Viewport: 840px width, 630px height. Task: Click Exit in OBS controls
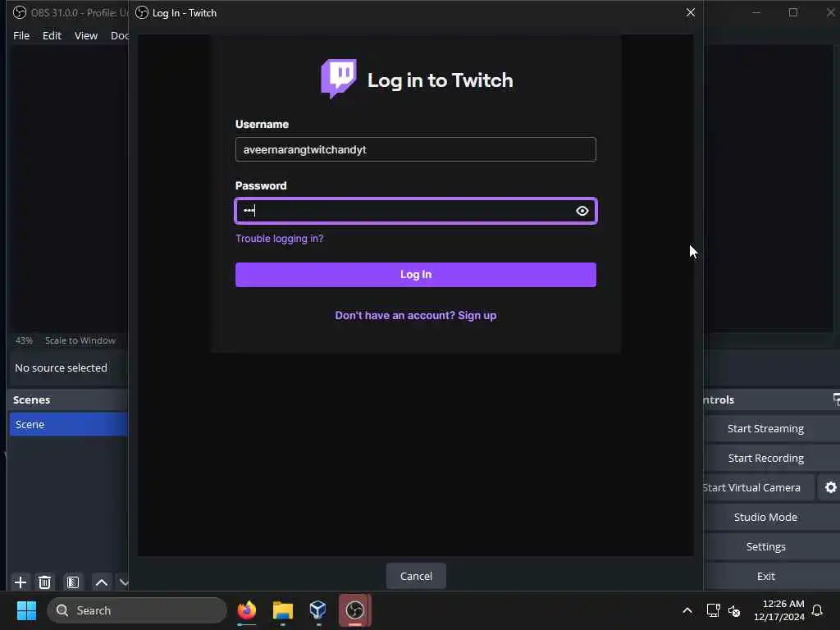(x=765, y=576)
